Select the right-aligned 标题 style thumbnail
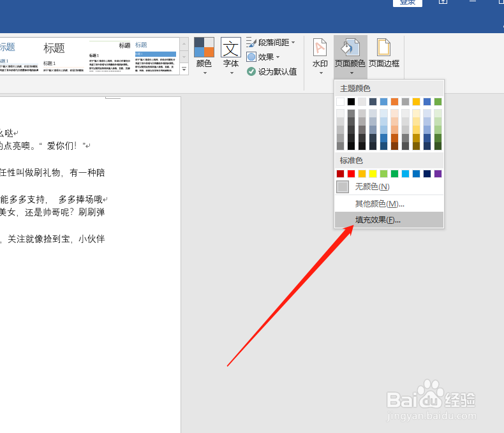Screen dimensions: 504x433 coord(110,56)
